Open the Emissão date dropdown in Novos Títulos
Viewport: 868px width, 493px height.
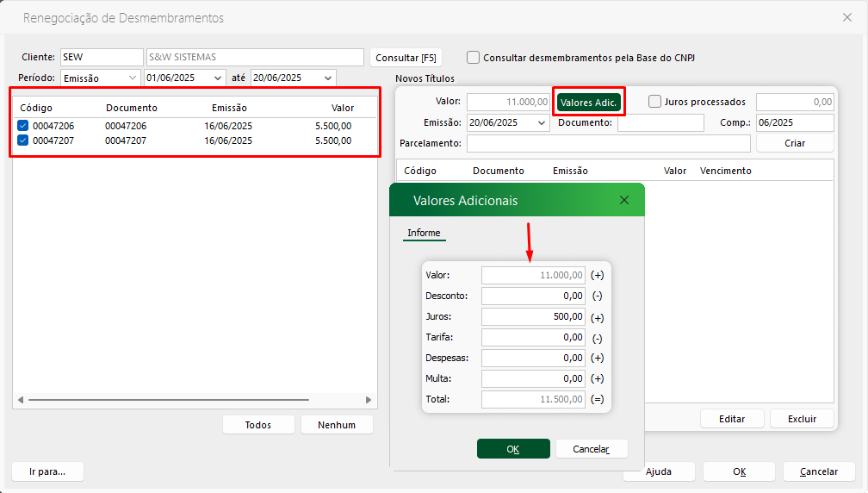pos(541,123)
